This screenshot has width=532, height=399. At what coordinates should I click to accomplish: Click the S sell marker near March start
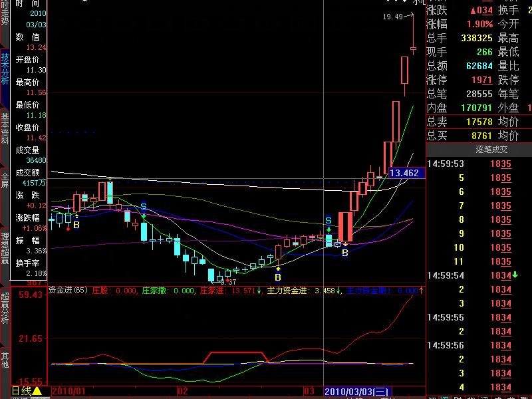click(329, 221)
